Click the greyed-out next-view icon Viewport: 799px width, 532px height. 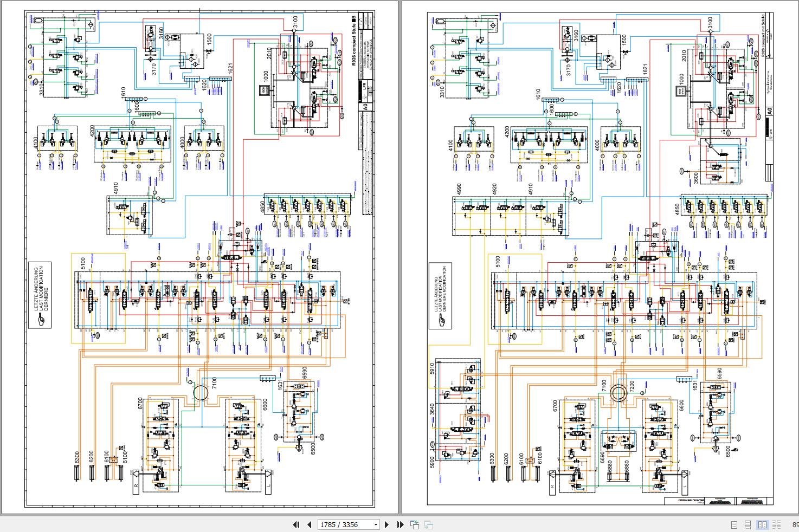428,524
